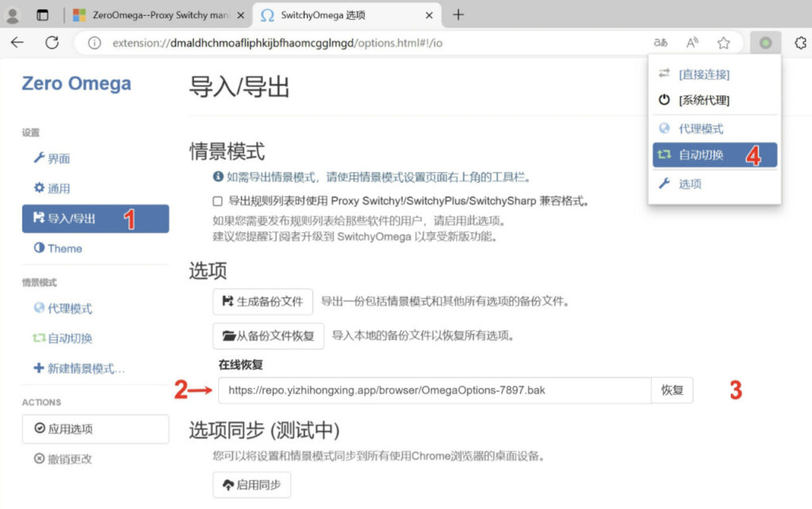Enable the Proxy Switchy compatible format checkbox
Screen dimensions: 812x509
[218, 201]
